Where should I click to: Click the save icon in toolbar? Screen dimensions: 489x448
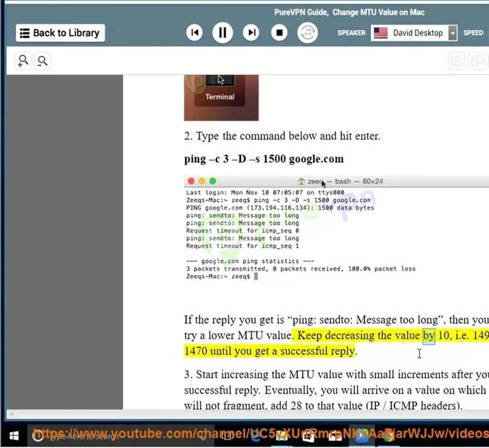point(457,62)
